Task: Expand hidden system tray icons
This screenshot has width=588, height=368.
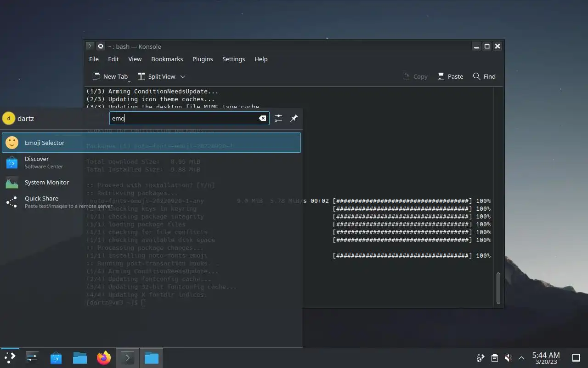Action: (x=521, y=358)
